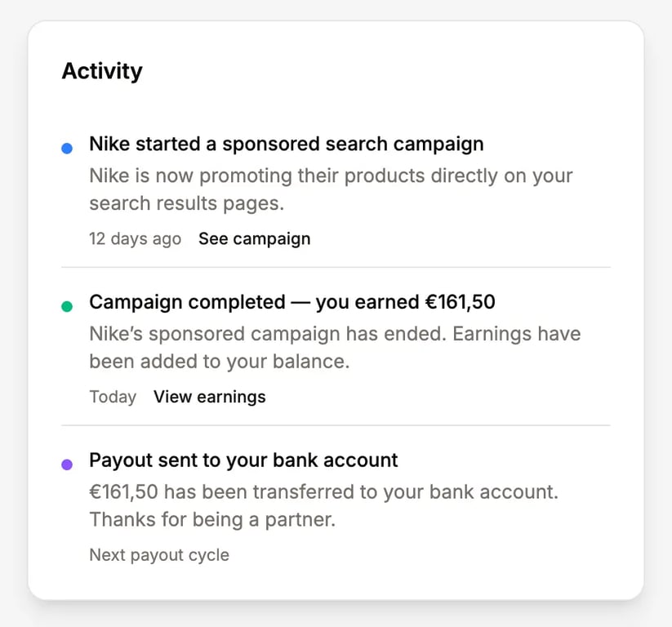
Task: Click the Next payout cycle label
Action: [x=159, y=555]
